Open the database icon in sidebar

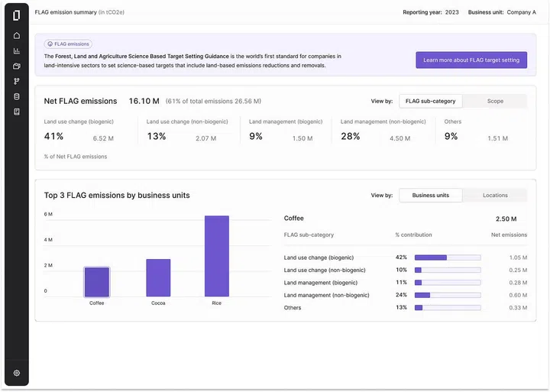17,96
